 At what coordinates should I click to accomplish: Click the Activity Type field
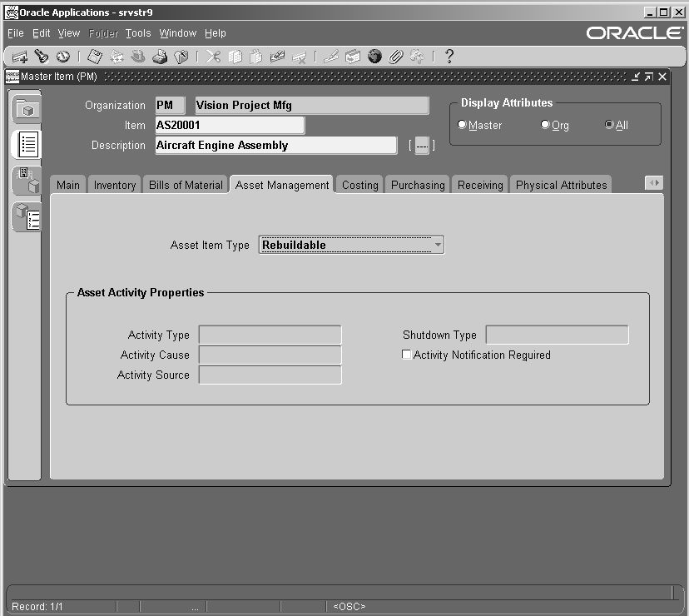pyautogui.click(x=270, y=335)
